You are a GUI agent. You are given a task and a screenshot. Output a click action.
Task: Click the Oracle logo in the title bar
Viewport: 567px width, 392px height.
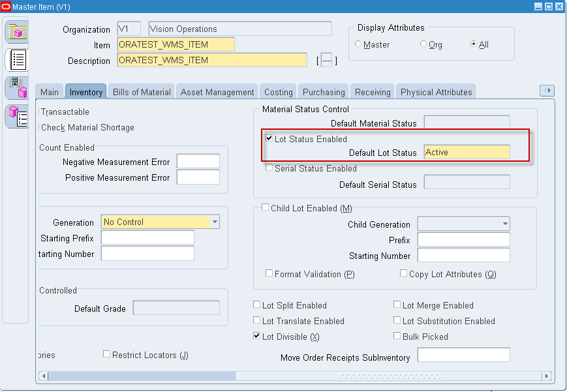[7, 5]
